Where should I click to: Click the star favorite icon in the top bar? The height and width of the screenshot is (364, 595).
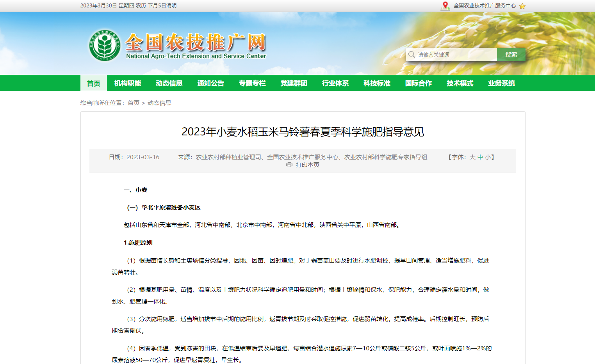coord(522,5)
